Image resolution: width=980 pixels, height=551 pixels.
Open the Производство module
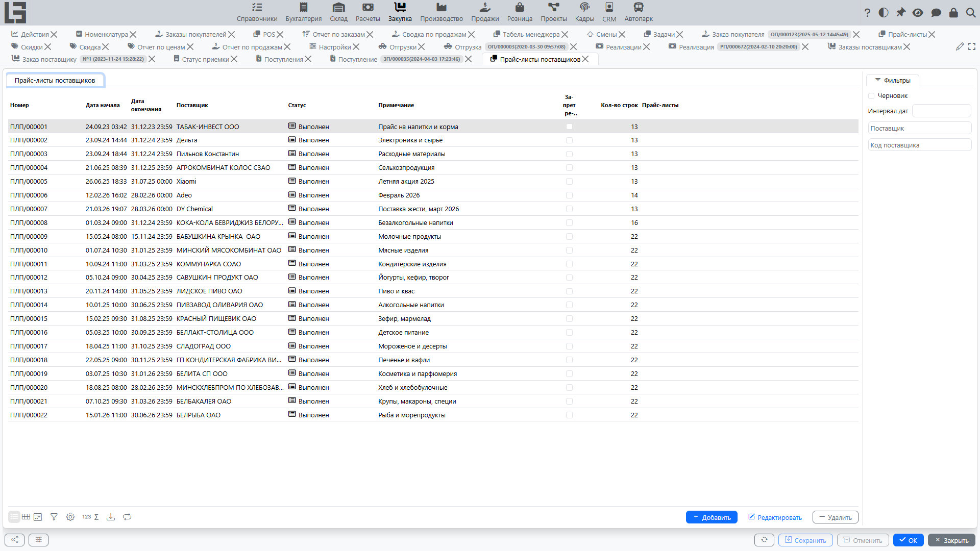(442, 13)
